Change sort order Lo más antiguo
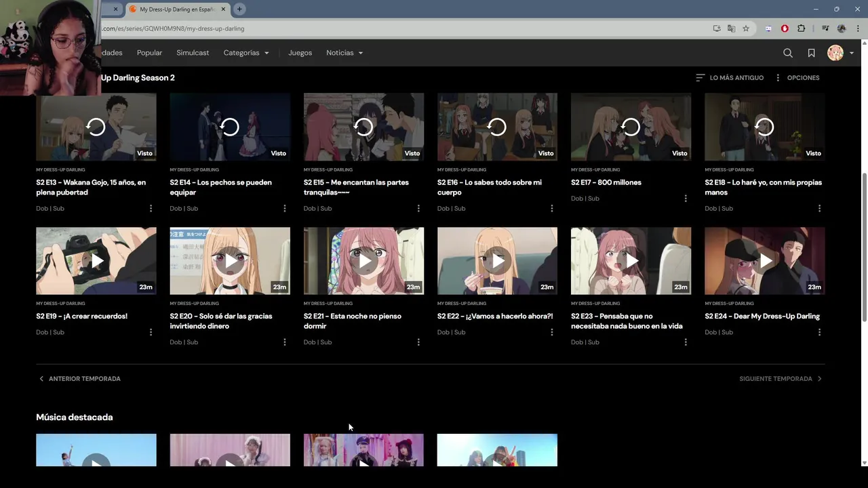Screen dimensions: 868x488 730,78
